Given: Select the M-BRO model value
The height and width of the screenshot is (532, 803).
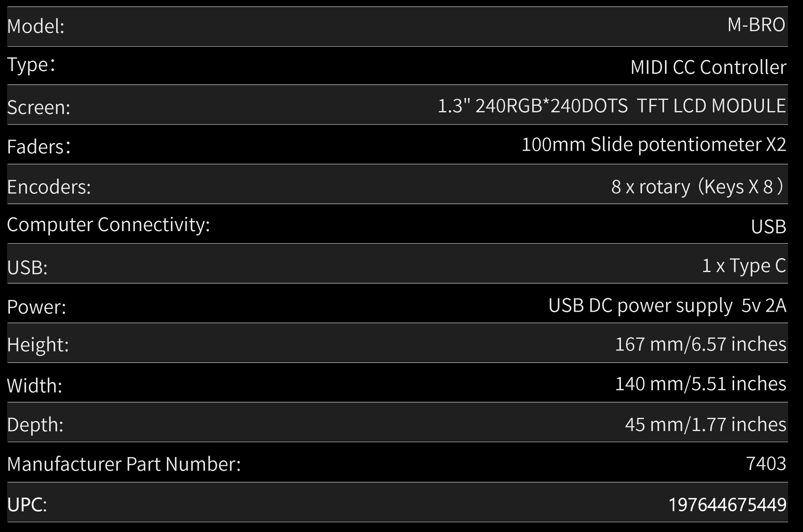Looking at the screenshot, I should (756, 25).
